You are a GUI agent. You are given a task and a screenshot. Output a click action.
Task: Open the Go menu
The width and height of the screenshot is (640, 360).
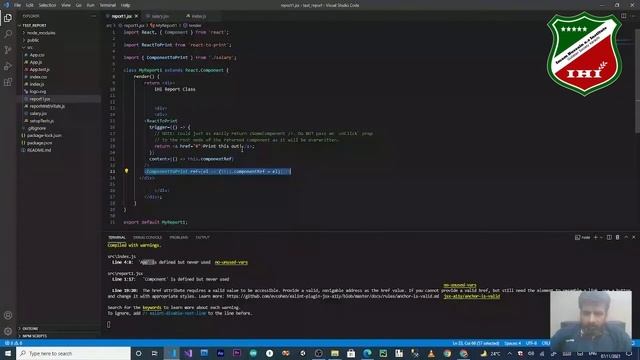point(79,5)
